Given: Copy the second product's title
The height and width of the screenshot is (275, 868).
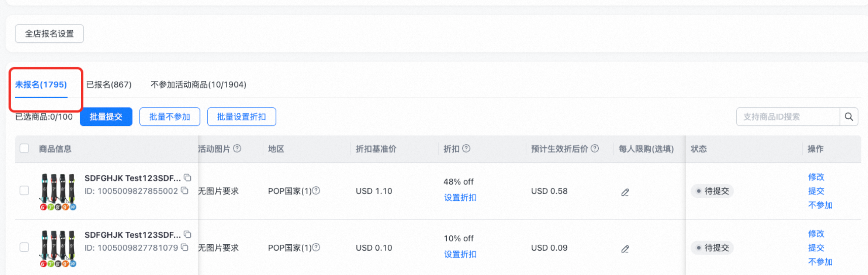Looking at the screenshot, I should click(x=187, y=234).
